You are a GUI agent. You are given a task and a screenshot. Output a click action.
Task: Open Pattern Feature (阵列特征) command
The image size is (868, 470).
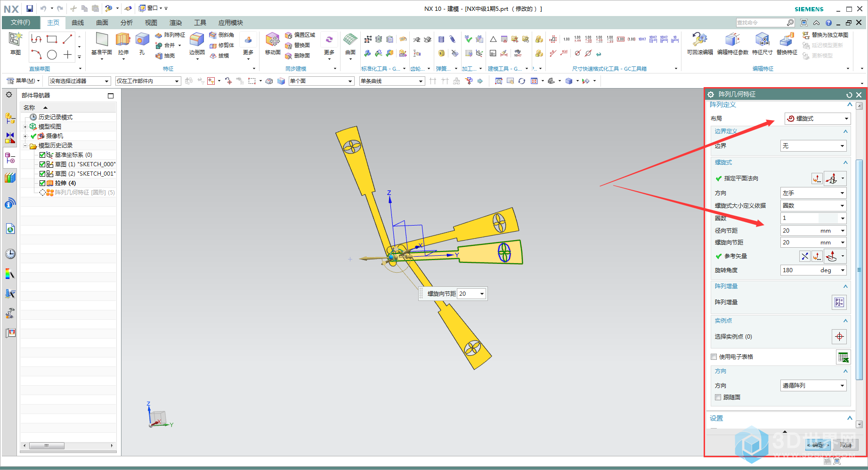point(170,35)
